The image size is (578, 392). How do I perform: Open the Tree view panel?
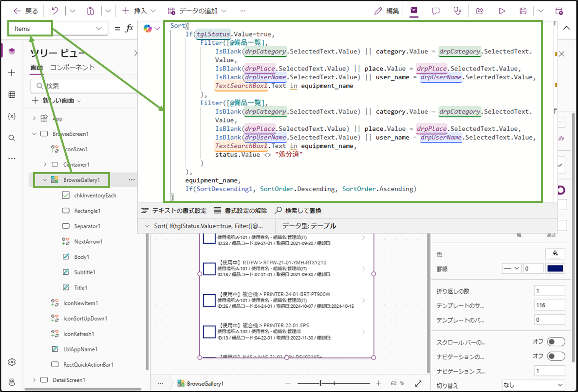tap(11, 50)
